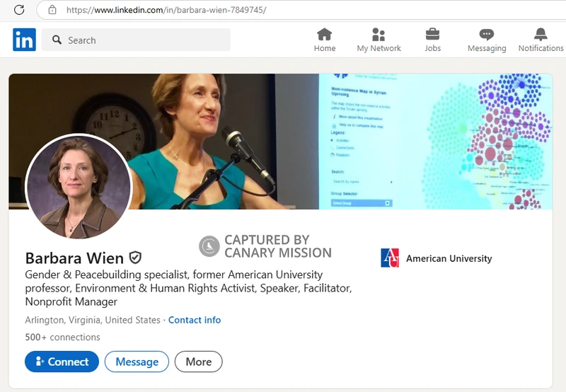
Task: Click the 500+ connections text
Action: (62, 337)
